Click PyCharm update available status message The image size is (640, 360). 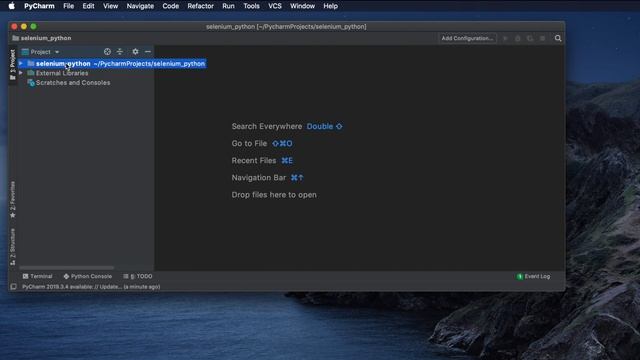91,287
